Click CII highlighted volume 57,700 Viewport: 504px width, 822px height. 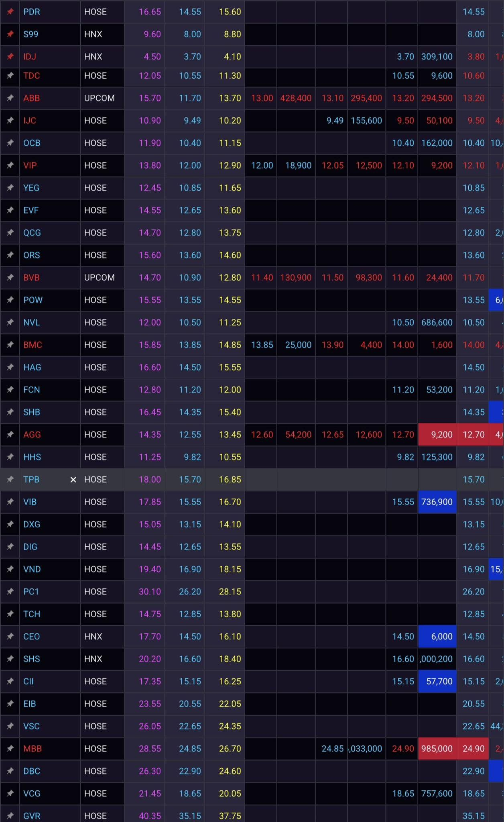(437, 682)
